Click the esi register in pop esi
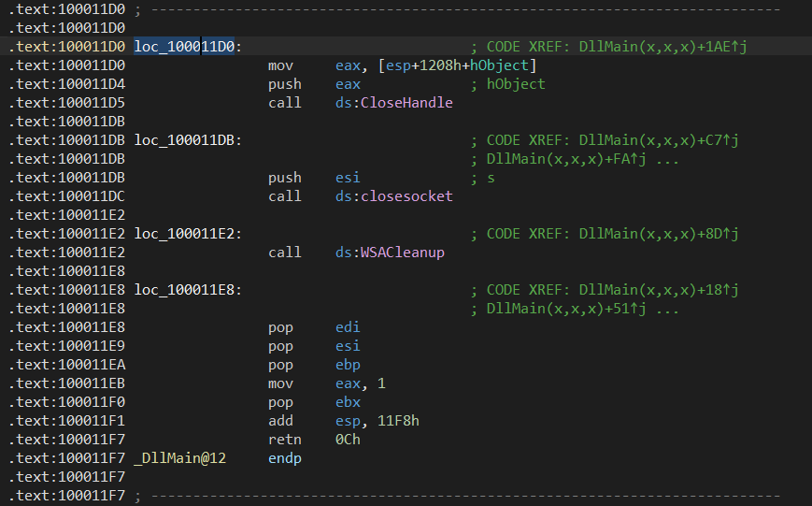Image resolution: width=812 pixels, height=506 pixels. click(348, 346)
